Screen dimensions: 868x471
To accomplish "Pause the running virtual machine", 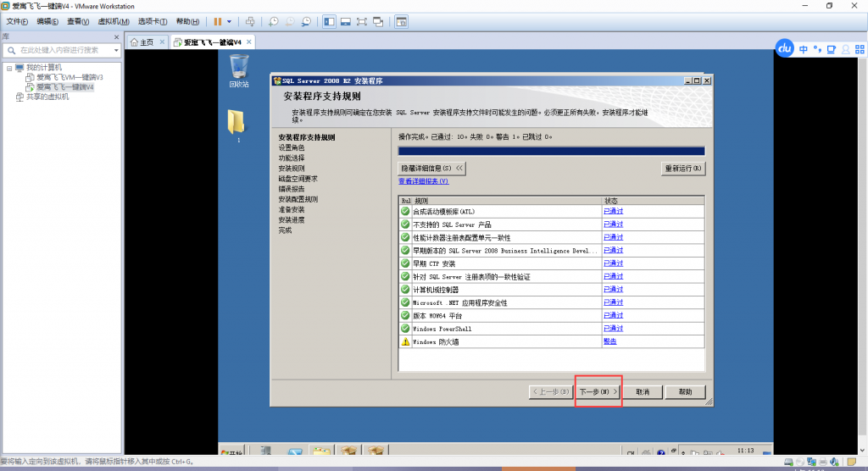I will [218, 21].
